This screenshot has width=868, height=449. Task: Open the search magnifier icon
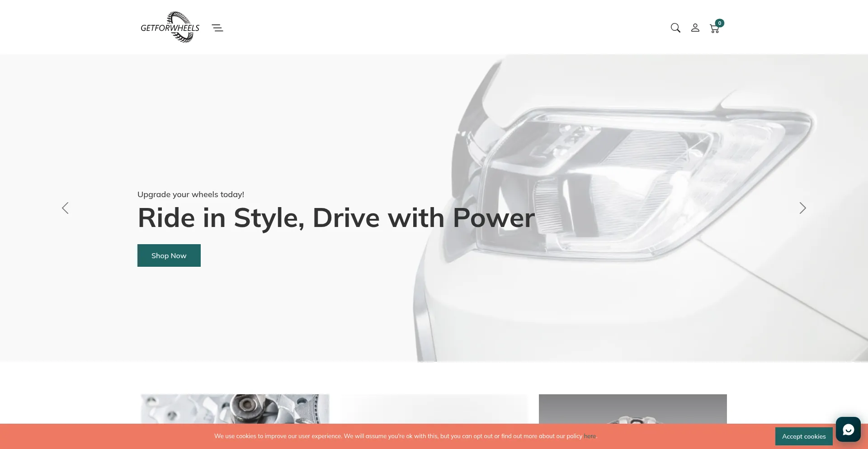675,28
